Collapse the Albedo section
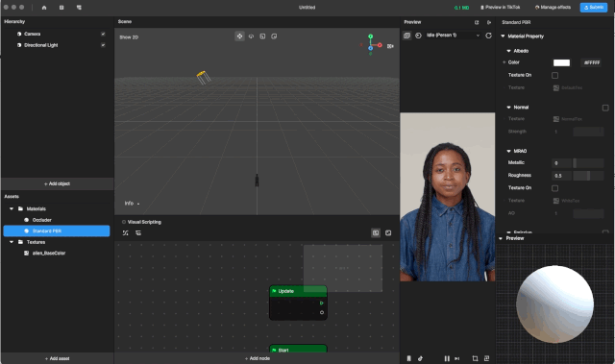Image resolution: width=615 pixels, height=364 pixels. click(508, 51)
